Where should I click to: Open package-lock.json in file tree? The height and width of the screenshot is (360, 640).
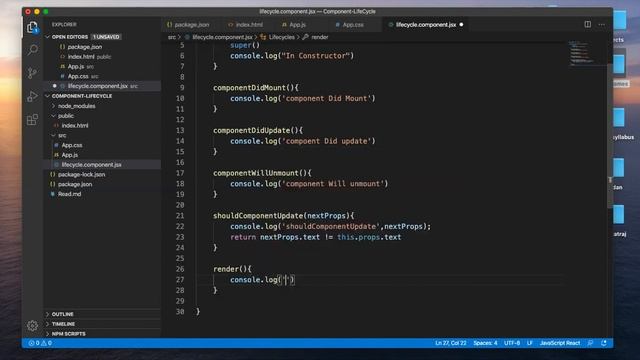click(x=81, y=174)
